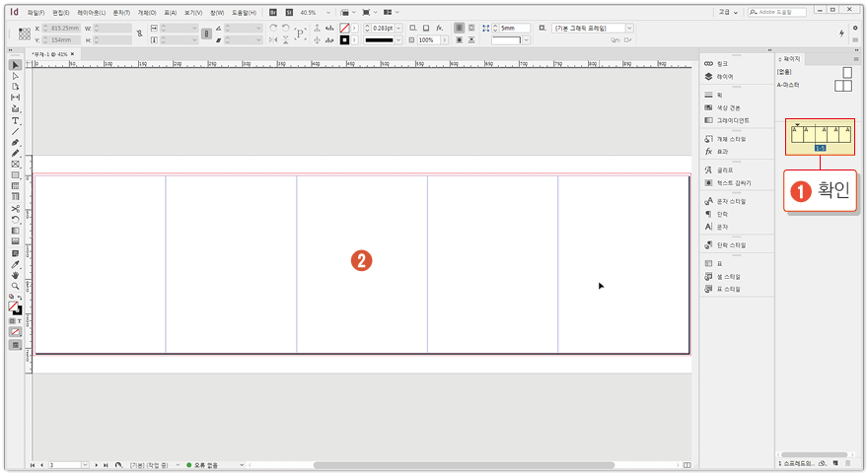Screen dimensions: 868x474
Task: Click the fx effects icon in control bar
Action: pyautogui.click(x=440, y=28)
